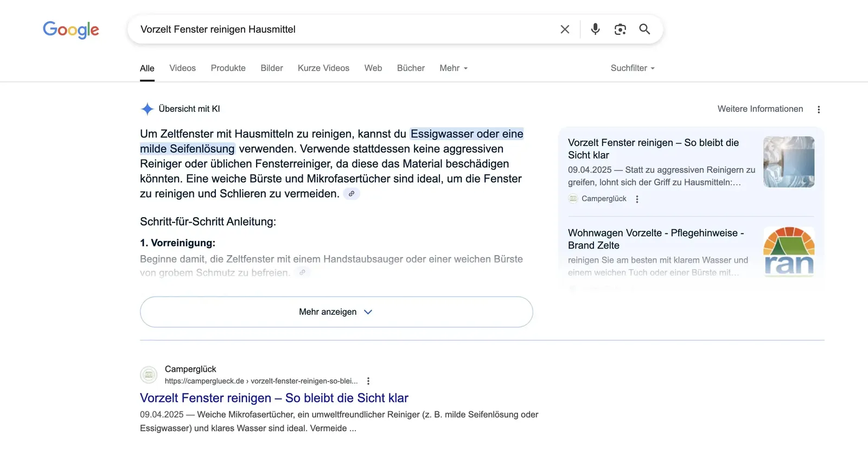Expand the Mehr dropdown menu
This screenshot has width=868, height=452.
click(x=454, y=68)
